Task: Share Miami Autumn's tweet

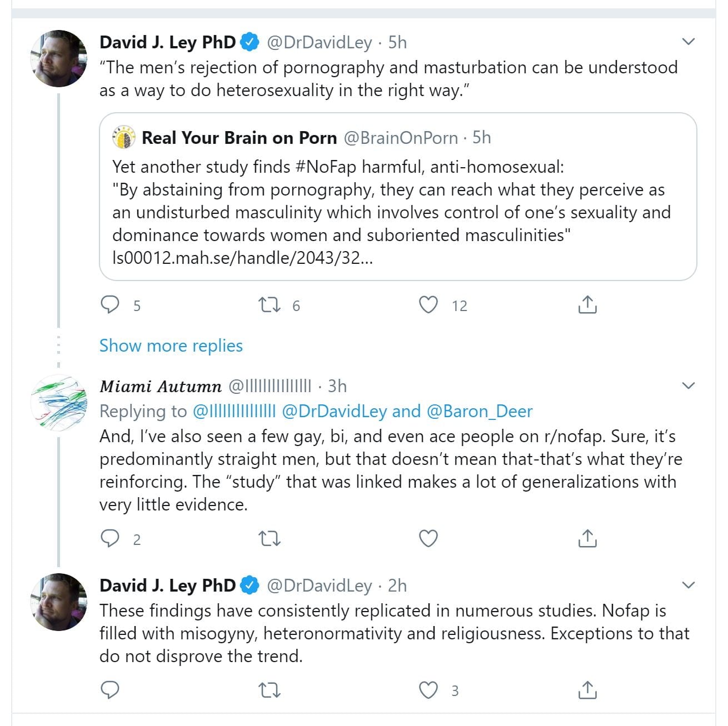Action: click(587, 538)
